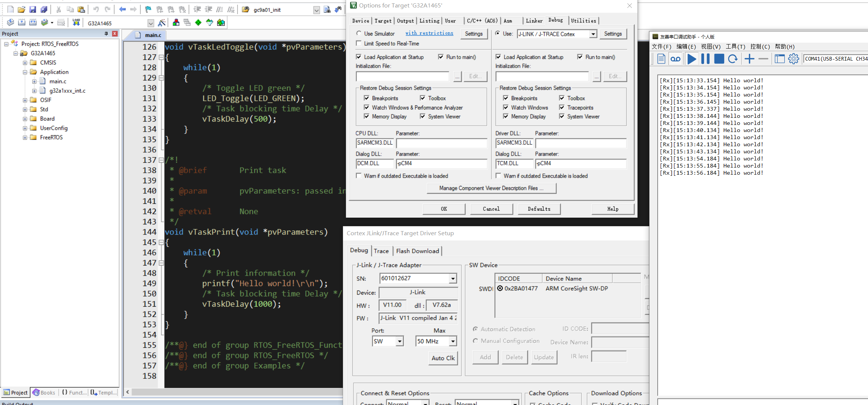Toggle the tape recorder icon in the serial assistant
Viewport: 868px width, 405px height.
676,59
